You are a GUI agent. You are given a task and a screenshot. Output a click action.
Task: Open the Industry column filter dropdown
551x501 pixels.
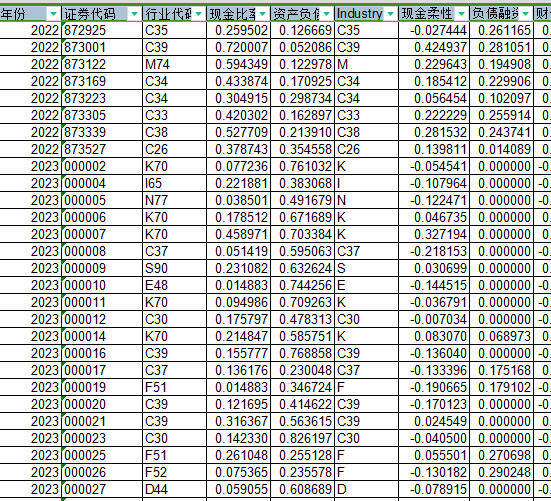[390, 14]
